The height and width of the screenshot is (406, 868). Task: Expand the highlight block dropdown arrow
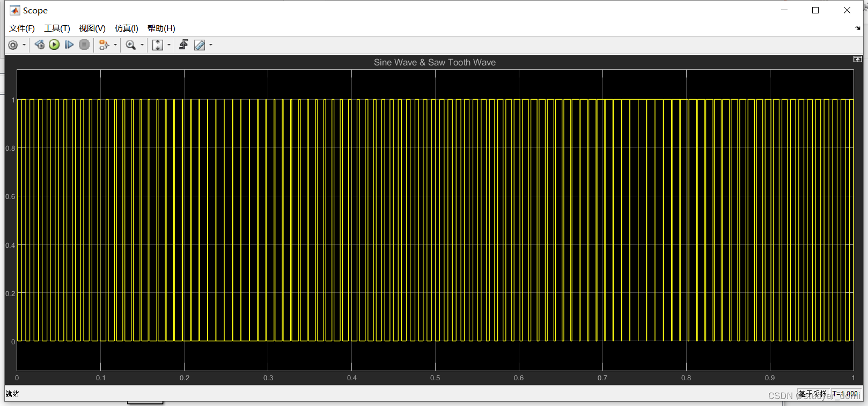coord(115,45)
